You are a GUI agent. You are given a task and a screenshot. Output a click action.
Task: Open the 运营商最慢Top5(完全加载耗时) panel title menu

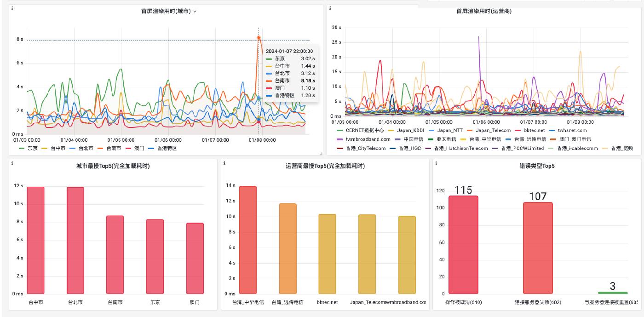click(325, 166)
